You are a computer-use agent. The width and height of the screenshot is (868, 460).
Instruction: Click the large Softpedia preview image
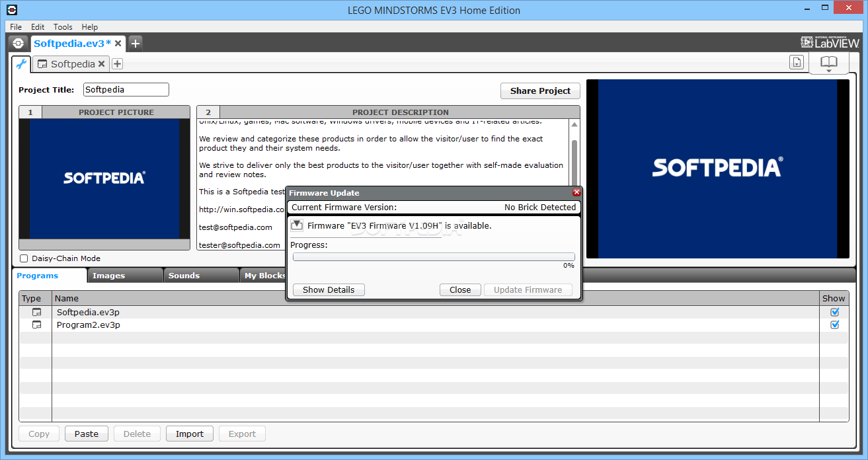[x=717, y=169]
